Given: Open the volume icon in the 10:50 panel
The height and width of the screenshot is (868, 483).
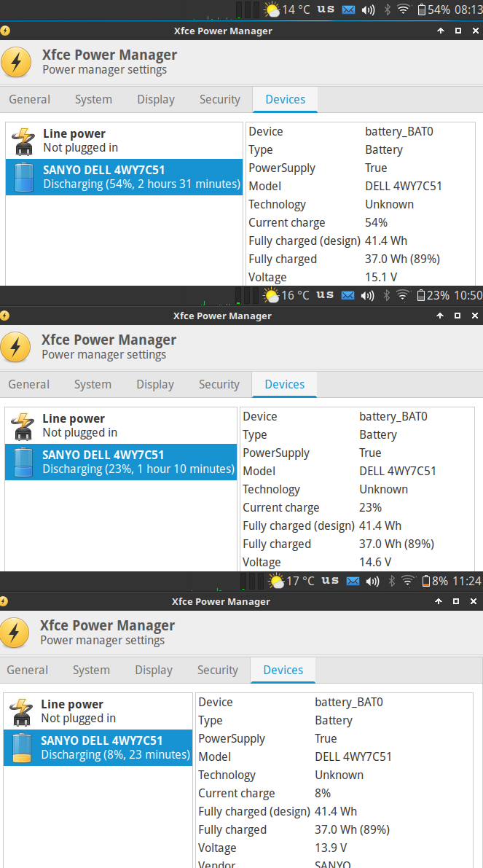Looking at the screenshot, I should click(368, 295).
